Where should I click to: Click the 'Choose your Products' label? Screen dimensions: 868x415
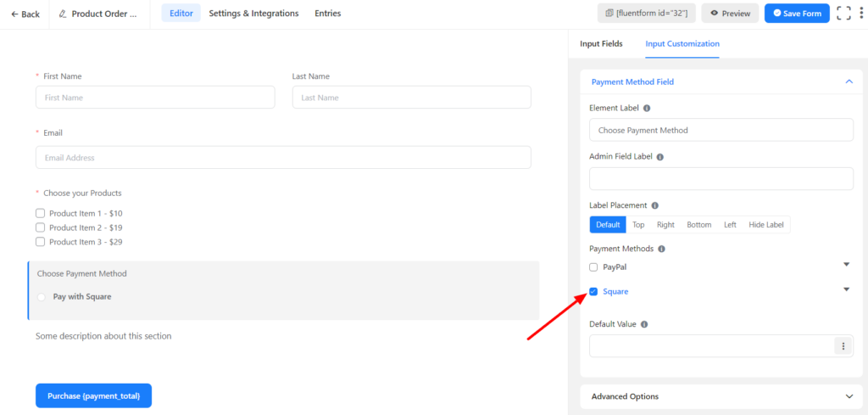[x=82, y=193]
